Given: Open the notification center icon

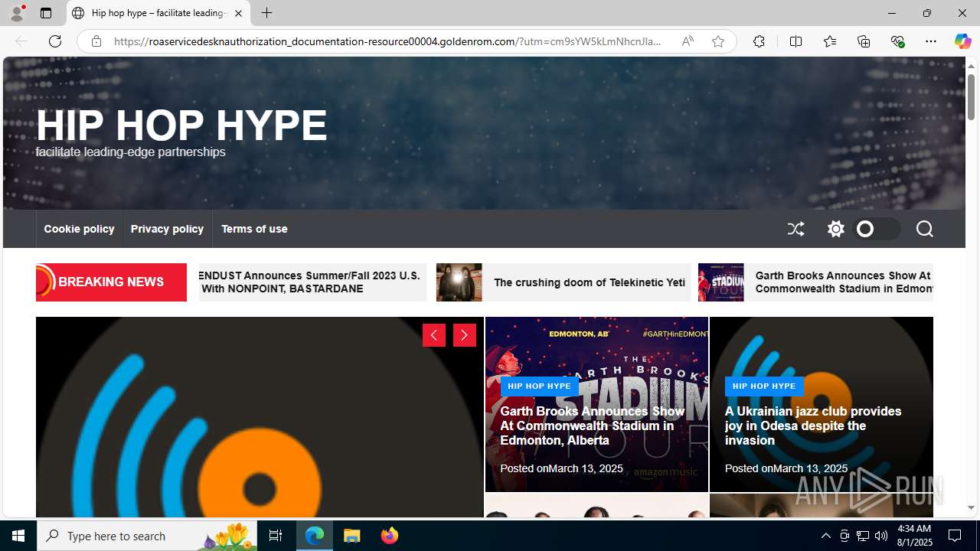Looking at the screenshot, I should (x=955, y=536).
